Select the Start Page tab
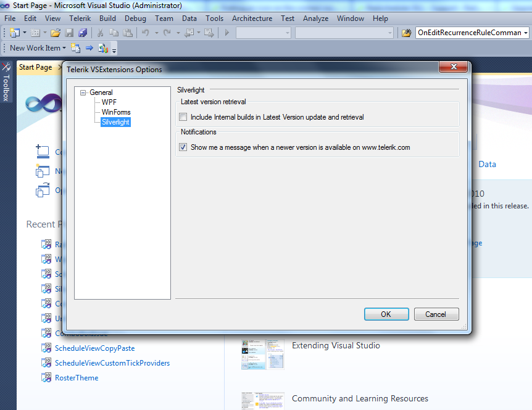This screenshot has width=532, height=410. click(x=36, y=67)
